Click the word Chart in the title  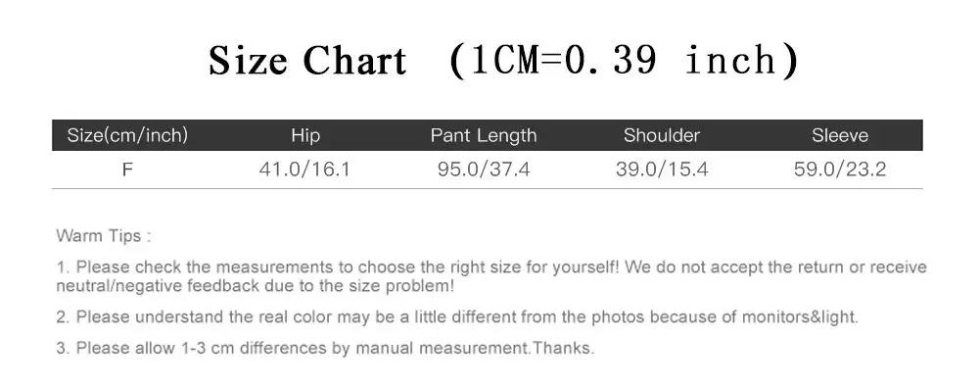pyautogui.click(x=355, y=62)
